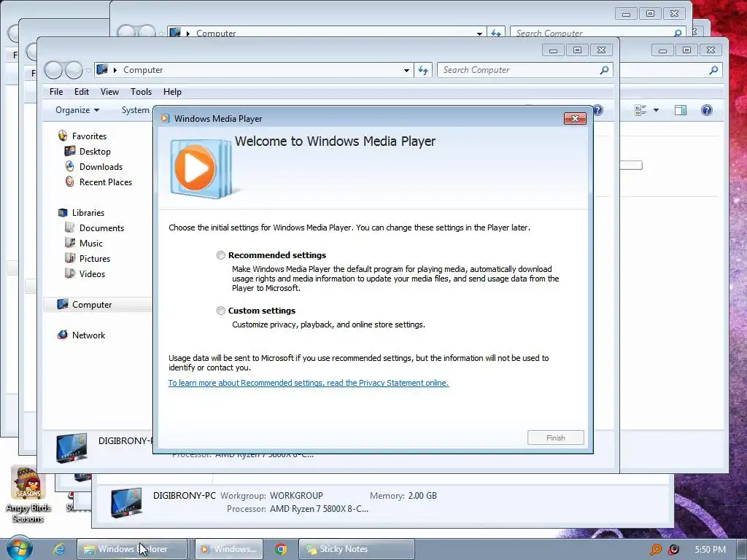
Task: Switch to Windows Explorer taskbar button
Action: click(x=131, y=549)
